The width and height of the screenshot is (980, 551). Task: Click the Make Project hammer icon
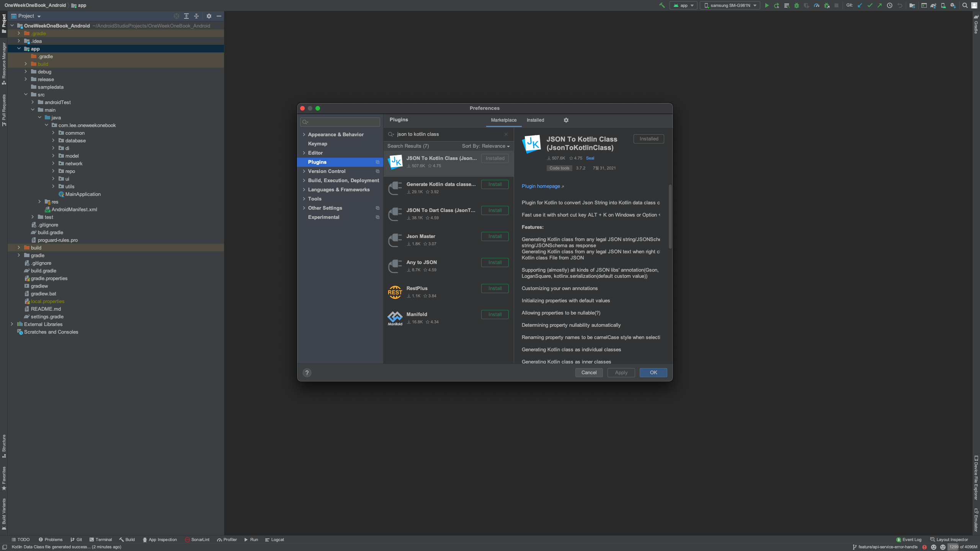click(662, 5)
